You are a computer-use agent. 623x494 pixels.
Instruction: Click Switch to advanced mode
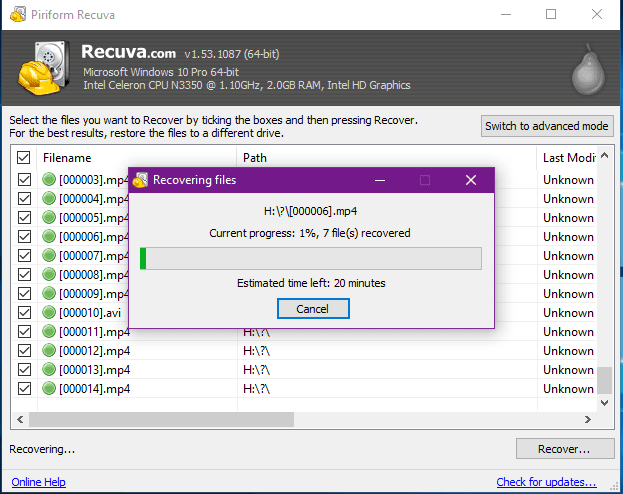[547, 126]
